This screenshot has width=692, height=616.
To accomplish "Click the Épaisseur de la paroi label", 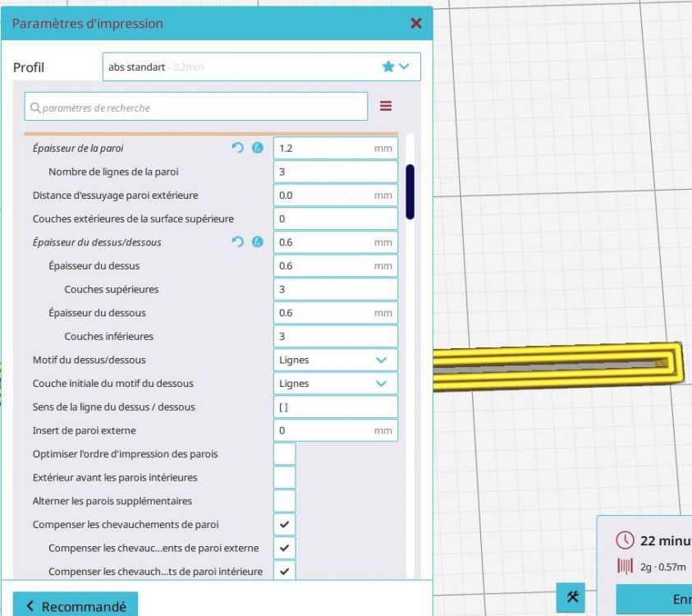I will point(78,149).
